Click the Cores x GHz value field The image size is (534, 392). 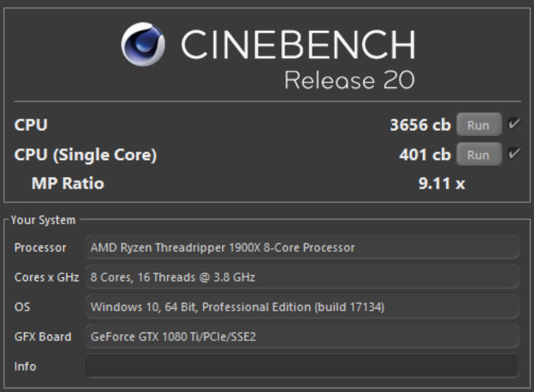point(302,277)
